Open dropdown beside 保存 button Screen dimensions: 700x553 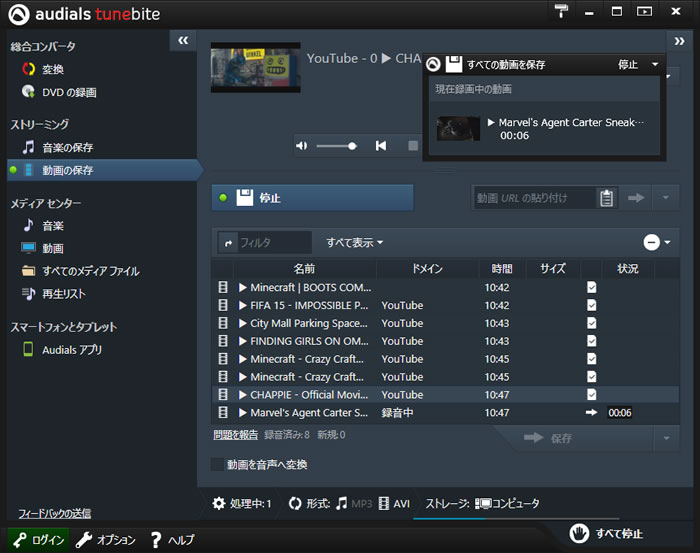point(666,438)
